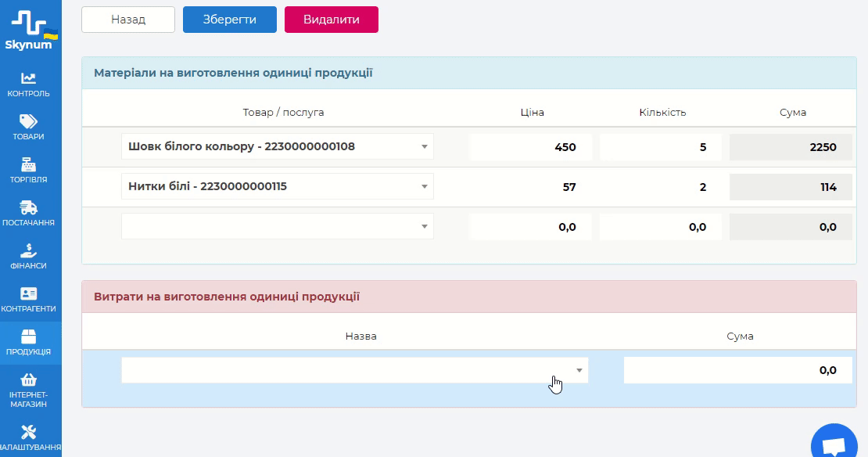Click the sum field showing 2250
This screenshot has height=457, width=868.
tap(791, 147)
